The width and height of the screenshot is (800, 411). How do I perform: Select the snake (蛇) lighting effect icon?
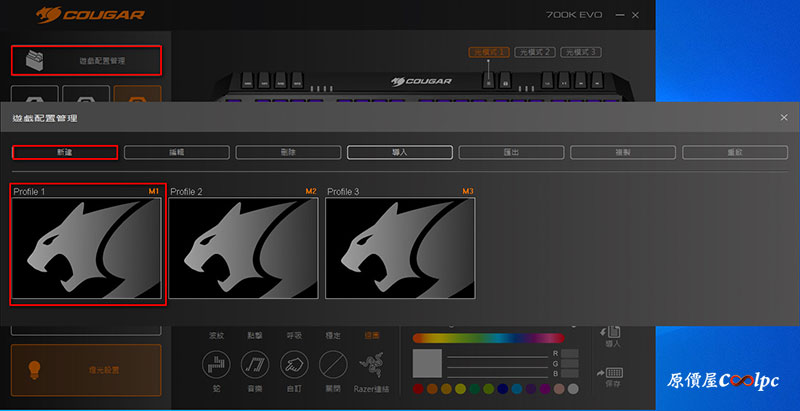coord(216,364)
